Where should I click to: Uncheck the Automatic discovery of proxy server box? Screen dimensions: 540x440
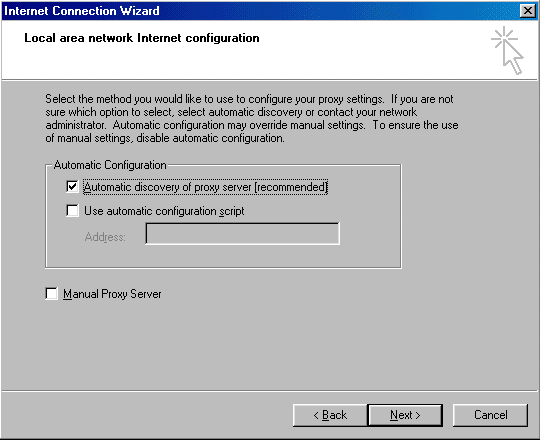click(72, 187)
